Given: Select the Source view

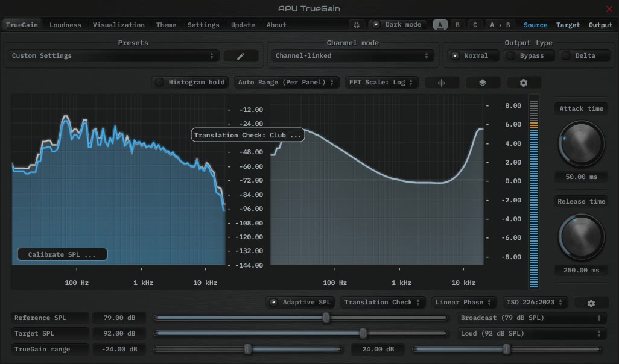Looking at the screenshot, I should 535,25.
